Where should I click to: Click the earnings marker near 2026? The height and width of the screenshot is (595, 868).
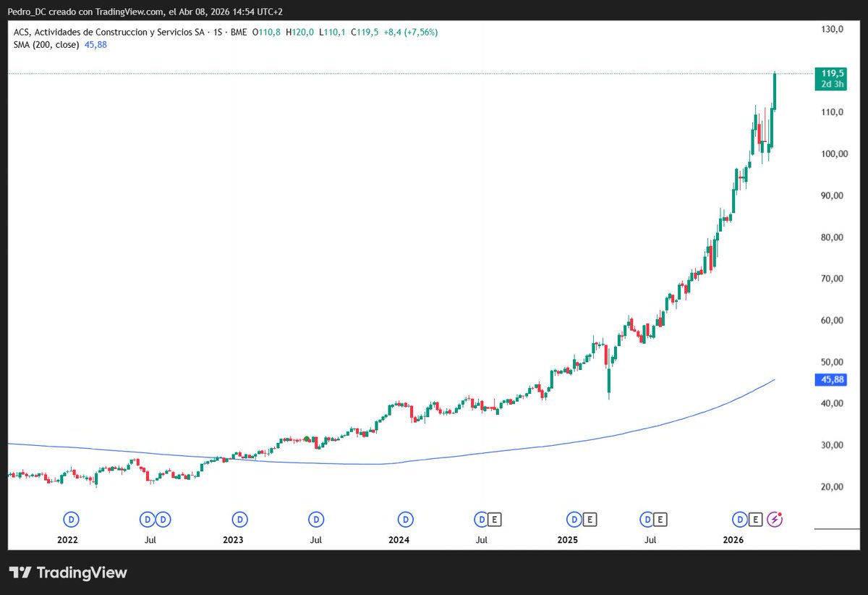[x=756, y=519]
